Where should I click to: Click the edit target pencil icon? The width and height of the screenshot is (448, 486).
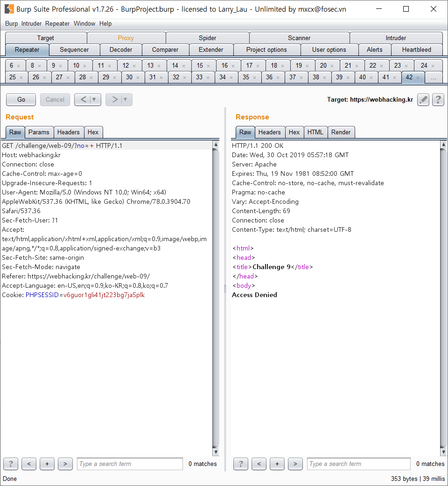[x=423, y=100]
